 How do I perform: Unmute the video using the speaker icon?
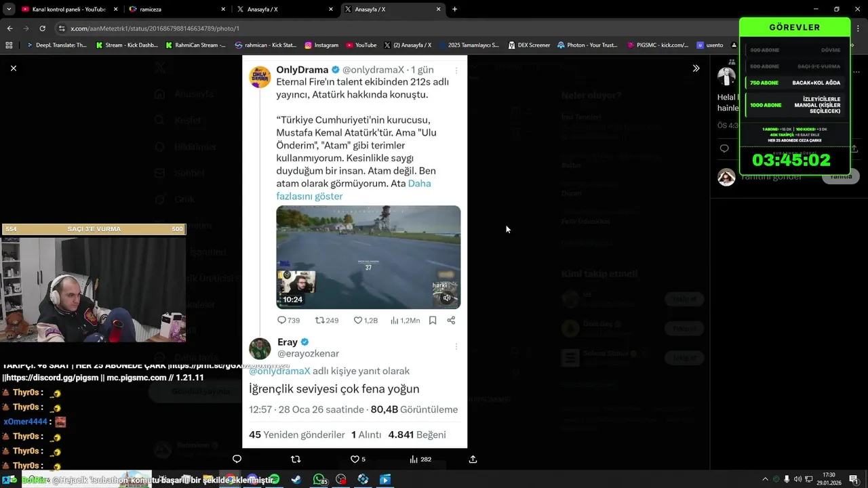(447, 298)
